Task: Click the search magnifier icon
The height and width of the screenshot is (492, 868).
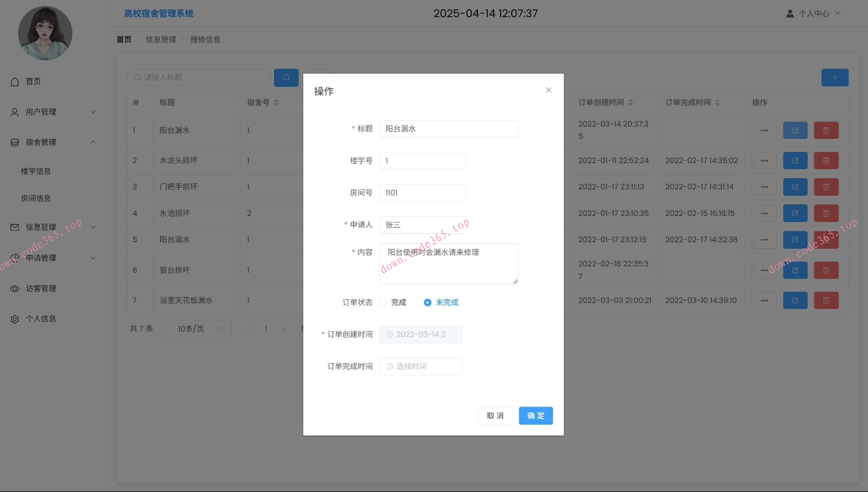Action: pyautogui.click(x=286, y=77)
